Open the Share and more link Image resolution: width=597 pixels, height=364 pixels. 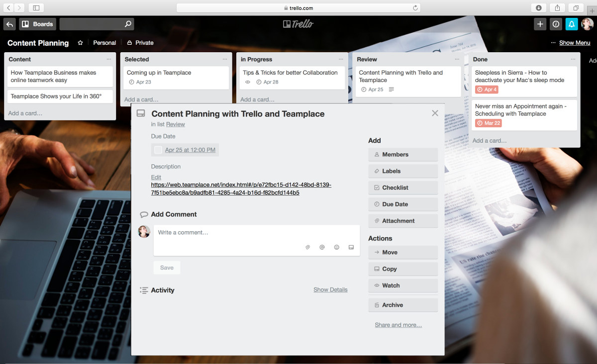398,325
